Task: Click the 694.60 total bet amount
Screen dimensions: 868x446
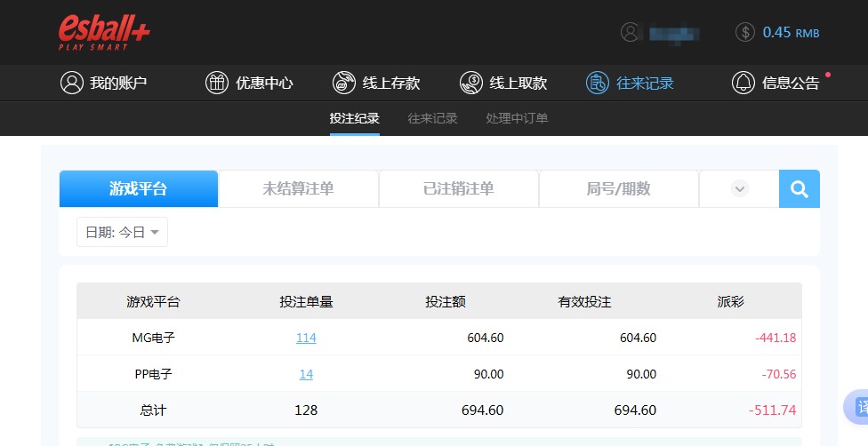Action: 483,410
